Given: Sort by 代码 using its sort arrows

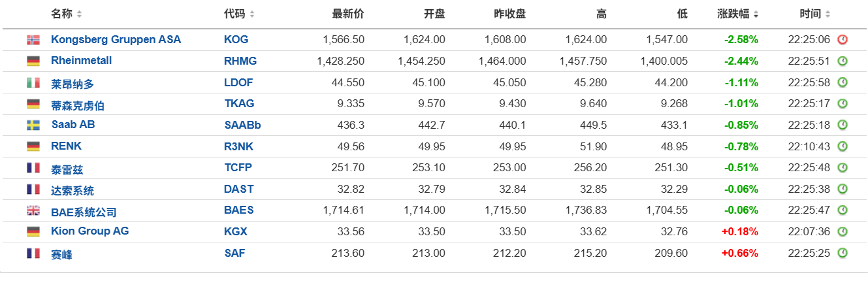Looking at the screenshot, I should 252,14.
